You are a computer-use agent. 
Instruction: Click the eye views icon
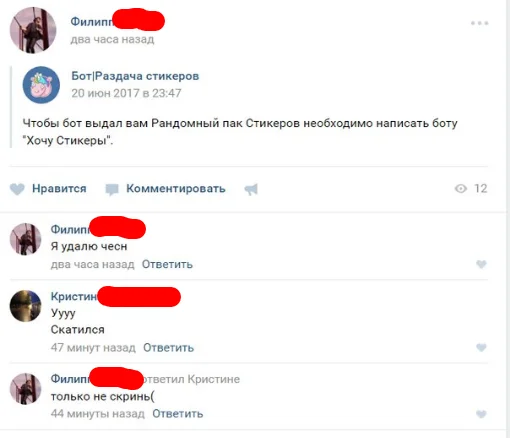tap(461, 189)
